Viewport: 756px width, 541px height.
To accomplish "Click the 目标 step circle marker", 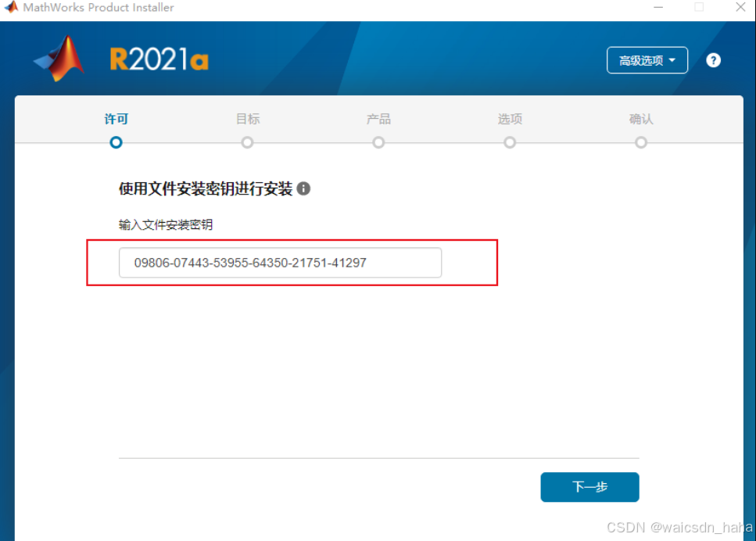I will coord(247,143).
